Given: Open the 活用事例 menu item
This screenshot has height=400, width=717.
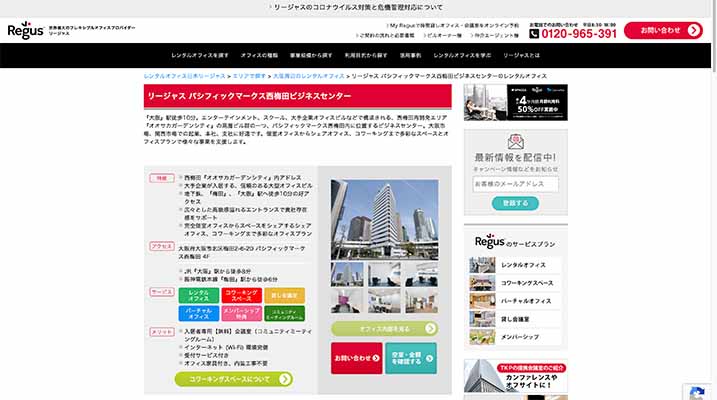Looking at the screenshot, I should (x=410, y=55).
